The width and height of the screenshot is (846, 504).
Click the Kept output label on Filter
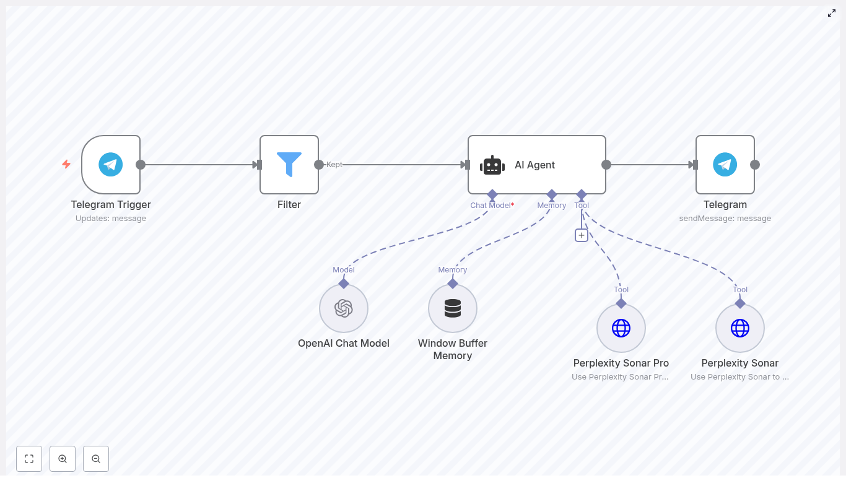point(334,165)
